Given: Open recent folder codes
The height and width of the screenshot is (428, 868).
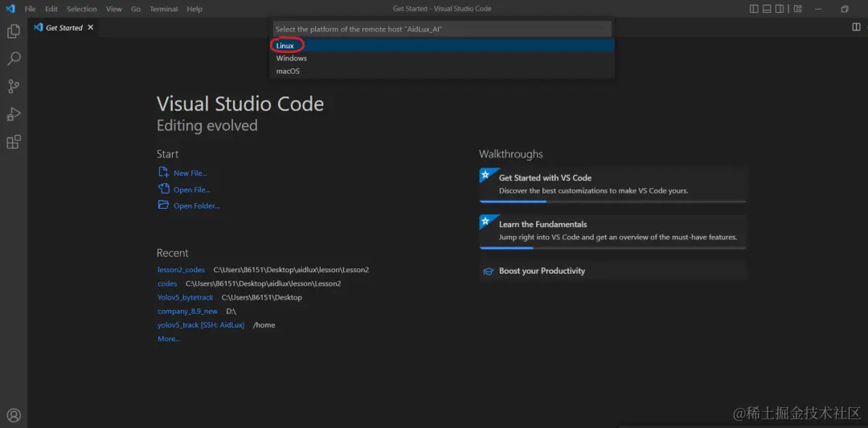Looking at the screenshot, I should tap(167, 283).
